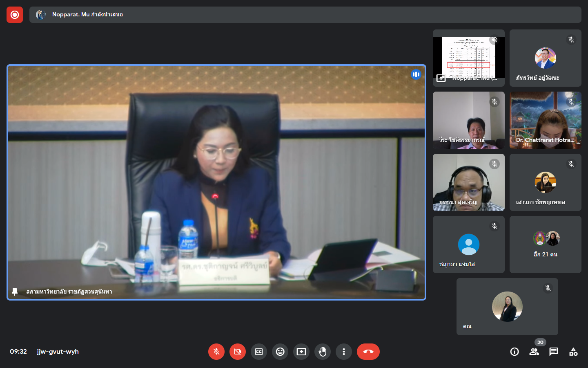Show the participants list
This screenshot has width=588, height=368.
(534, 352)
